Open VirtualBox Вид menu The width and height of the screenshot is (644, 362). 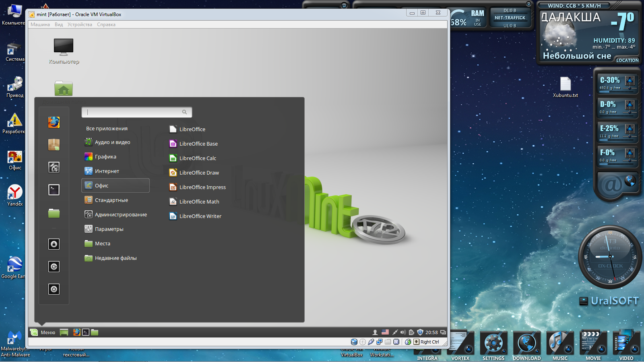click(59, 25)
